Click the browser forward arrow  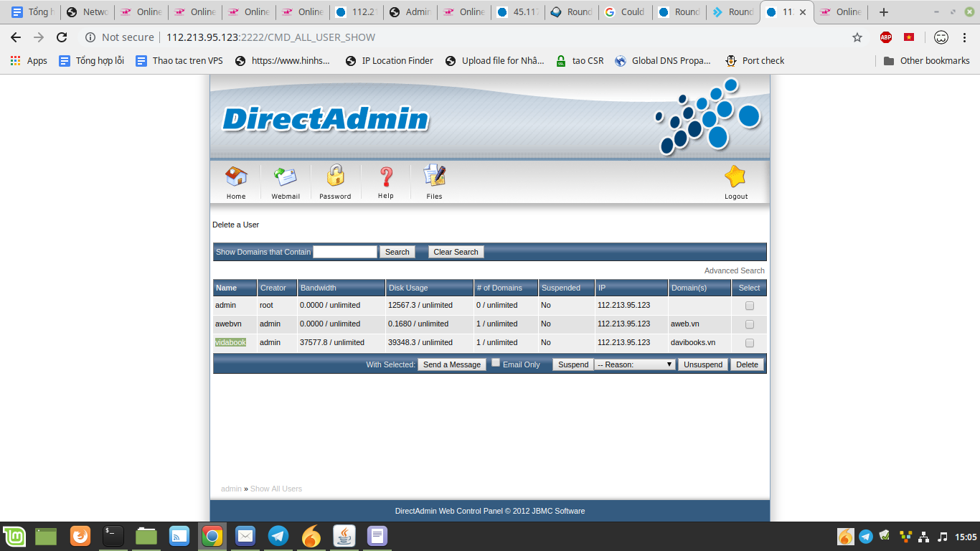pyautogui.click(x=39, y=37)
